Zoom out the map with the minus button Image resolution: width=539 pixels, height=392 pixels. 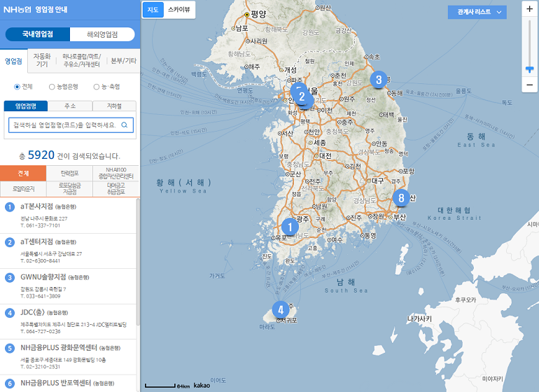(x=529, y=85)
